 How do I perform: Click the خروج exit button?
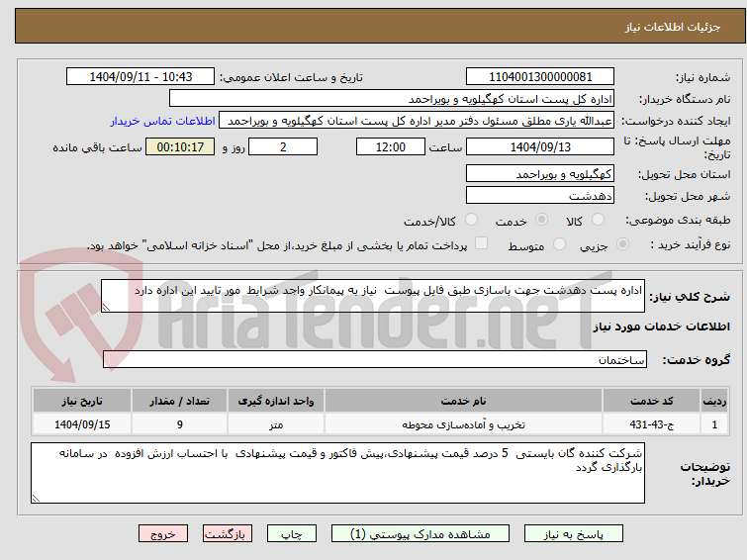pos(163,534)
